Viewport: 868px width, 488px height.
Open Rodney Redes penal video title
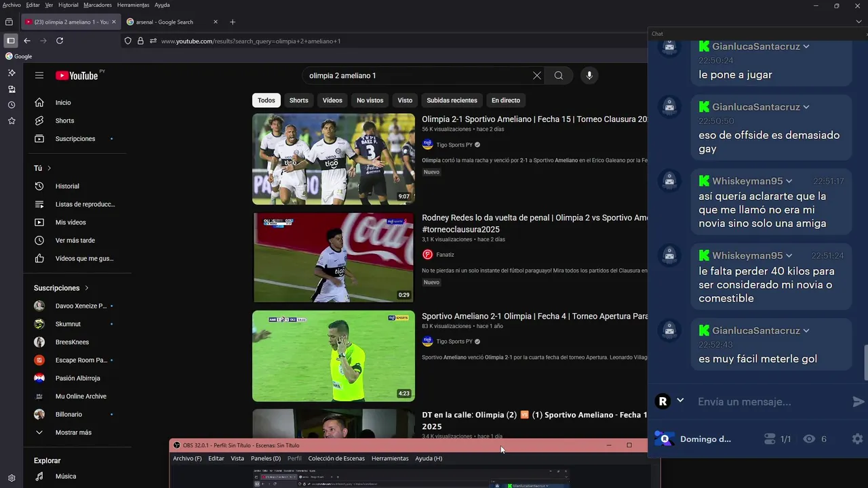coord(534,224)
